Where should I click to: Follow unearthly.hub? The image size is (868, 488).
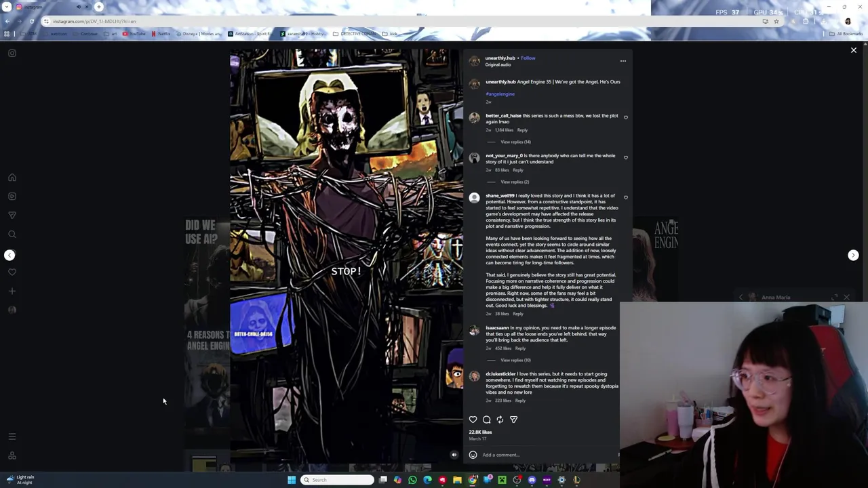(x=528, y=58)
